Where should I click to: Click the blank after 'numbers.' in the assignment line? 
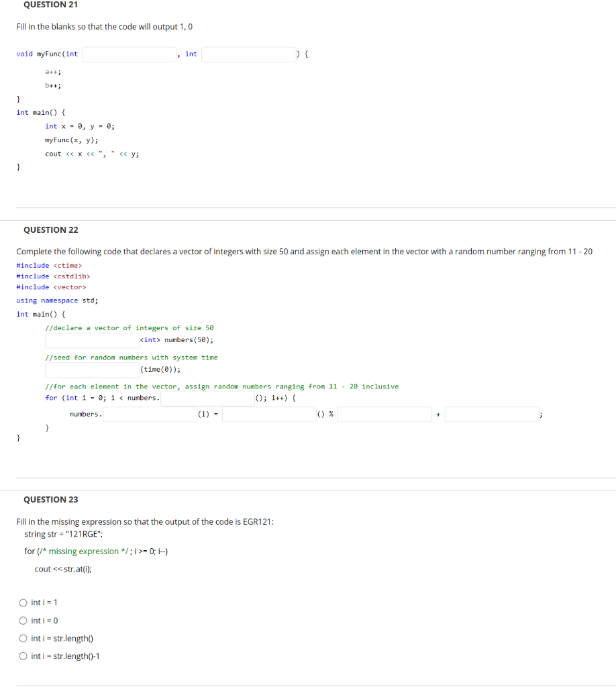click(x=149, y=414)
